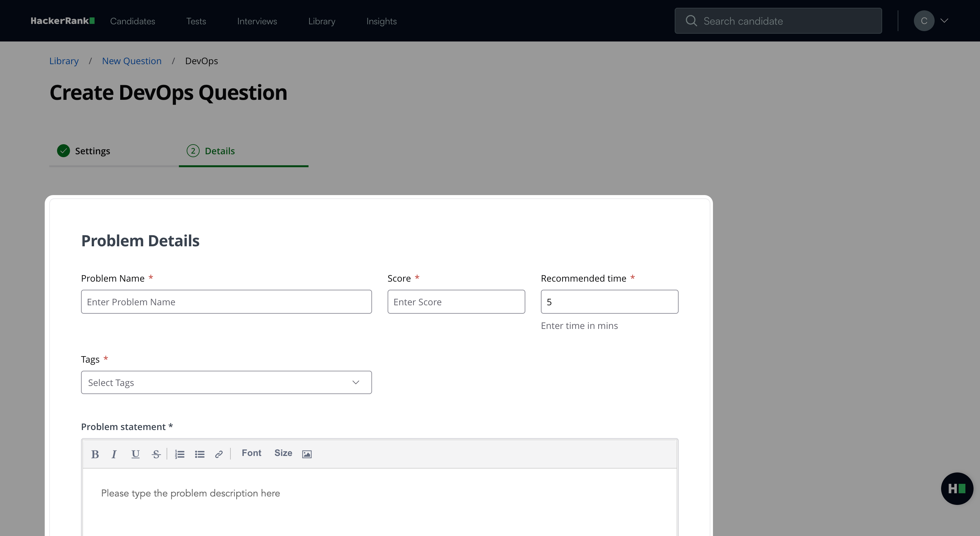Follow the Library breadcrumb link
The height and width of the screenshot is (536, 980).
(x=64, y=61)
